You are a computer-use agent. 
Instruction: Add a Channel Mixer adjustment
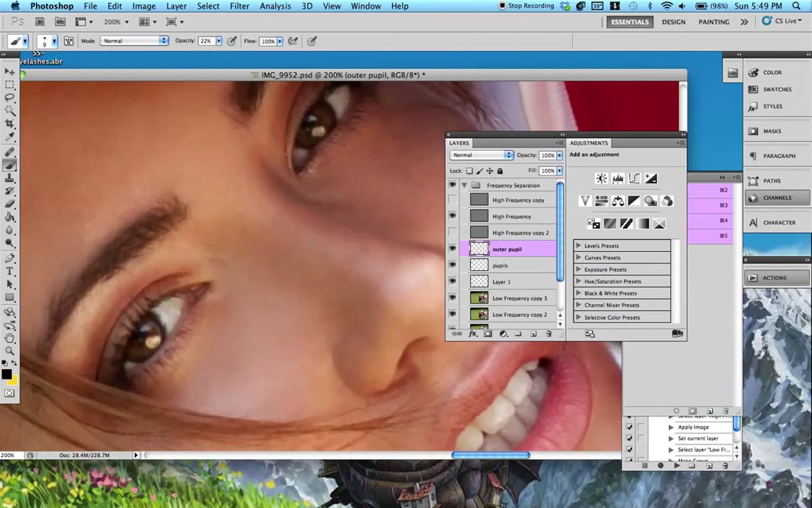click(x=667, y=201)
